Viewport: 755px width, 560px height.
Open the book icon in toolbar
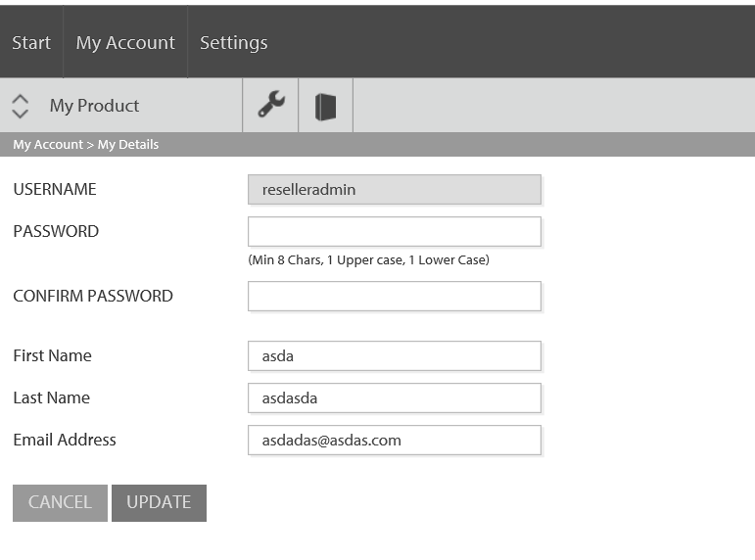click(x=325, y=107)
